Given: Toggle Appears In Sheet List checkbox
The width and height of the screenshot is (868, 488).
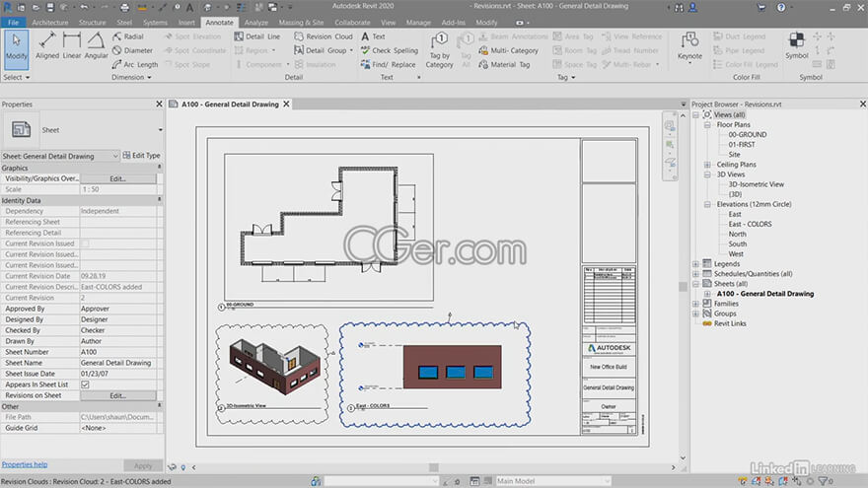Looking at the screenshot, I should point(85,384).
